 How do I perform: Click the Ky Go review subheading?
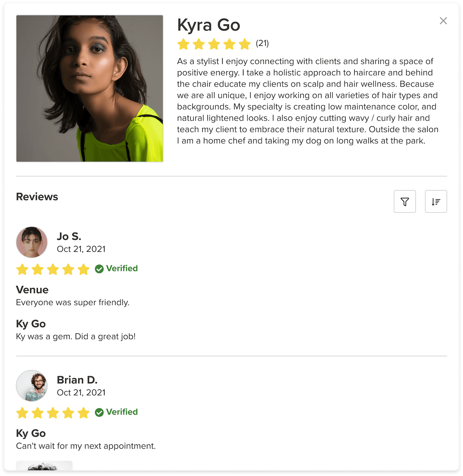coord(30,323)
